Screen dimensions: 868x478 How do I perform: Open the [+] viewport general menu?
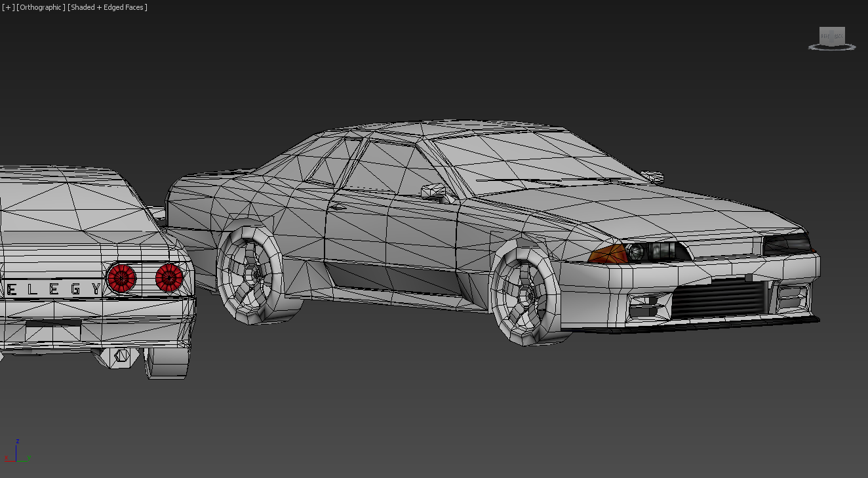8,7
